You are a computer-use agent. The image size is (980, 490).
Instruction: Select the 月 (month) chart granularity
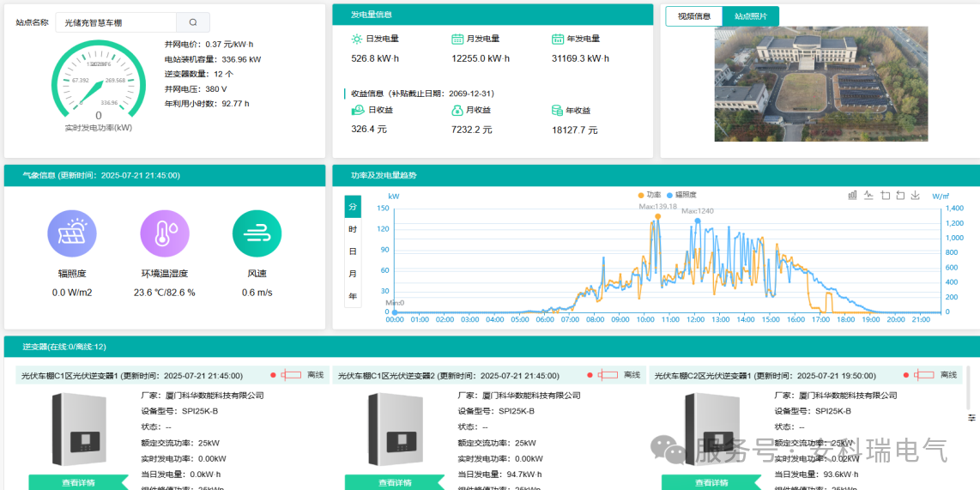353,274
